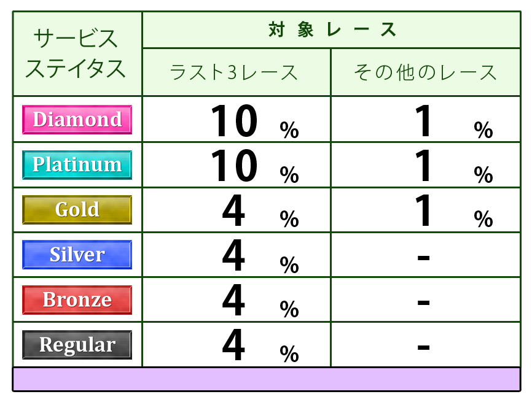
Task: Click the teal Platinum status badge
Action: pyautogui.click(x=77, y=164)
